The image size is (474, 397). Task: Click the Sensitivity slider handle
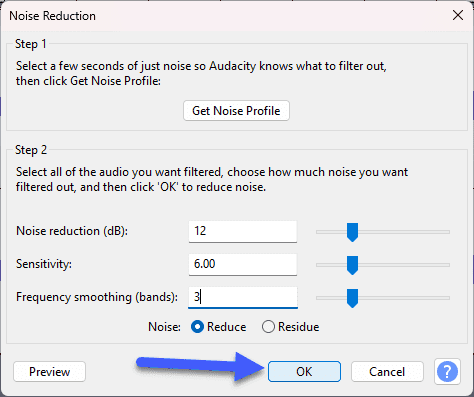click(352, 265)
